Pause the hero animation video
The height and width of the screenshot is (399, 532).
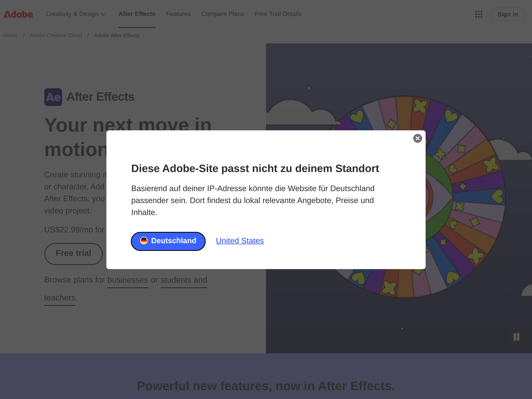pos(516,337)
